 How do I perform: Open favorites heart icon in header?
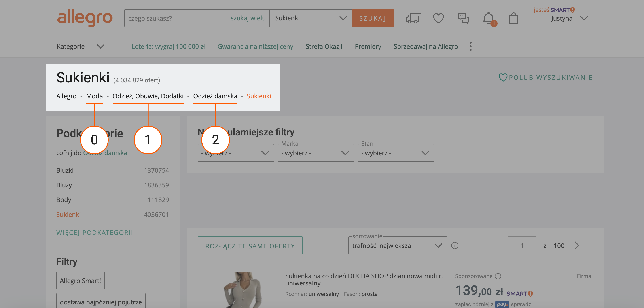coord(438,18)
